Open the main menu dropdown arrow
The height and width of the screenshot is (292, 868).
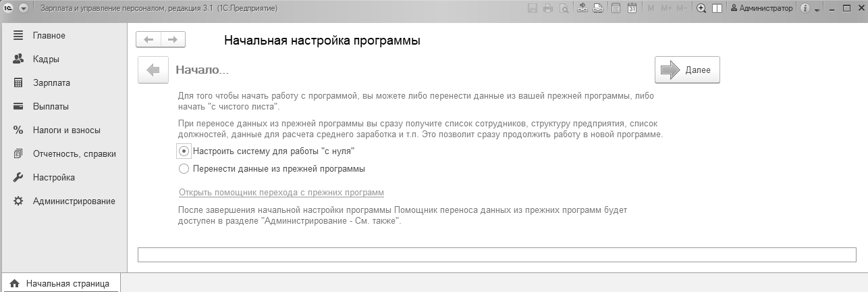(x=24, y=9)
